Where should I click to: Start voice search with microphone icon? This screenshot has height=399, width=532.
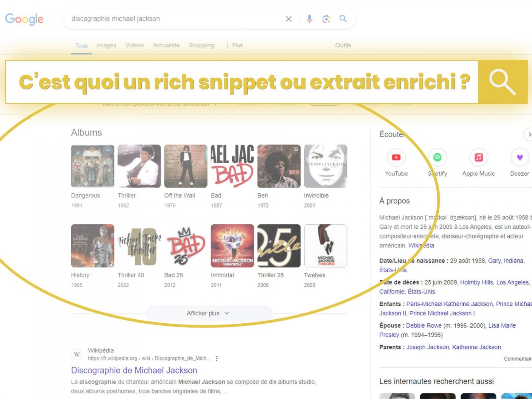tap(309, 19)
